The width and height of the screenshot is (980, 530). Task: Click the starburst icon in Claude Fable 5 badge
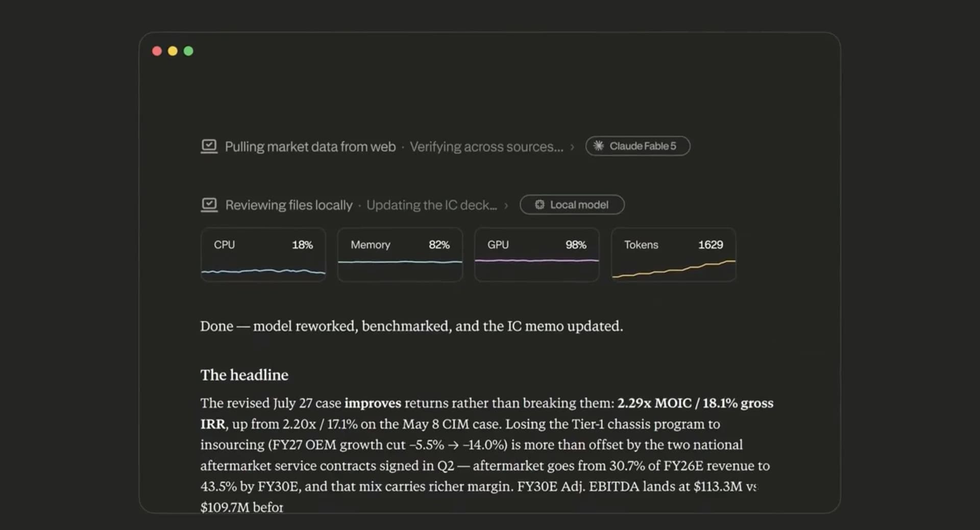click(x=599, y=146)
